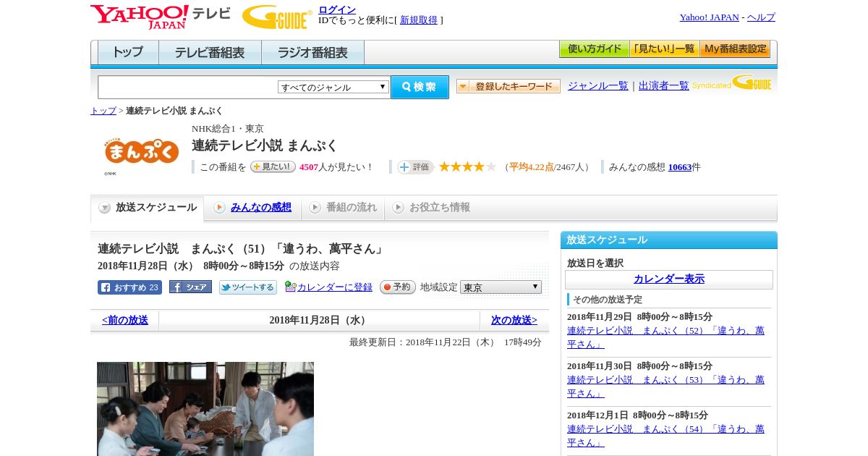Click the トップ breadcrumb link

[x=103, y=111]
